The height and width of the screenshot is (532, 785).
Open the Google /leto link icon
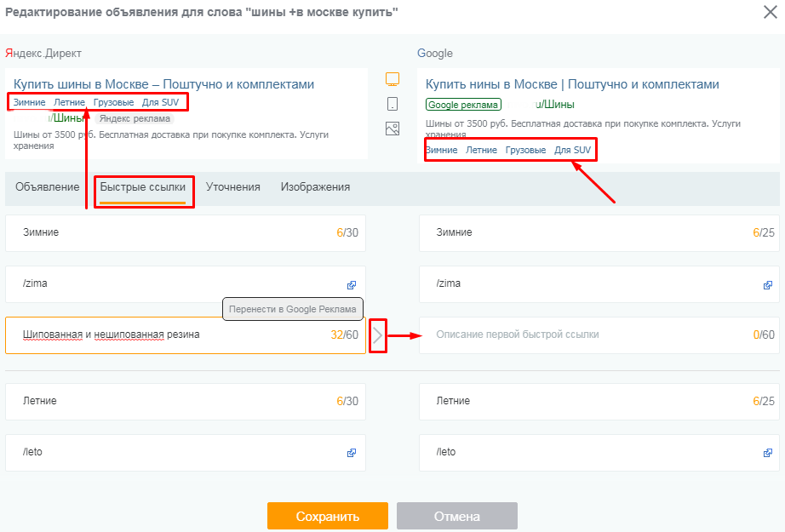point(767,453)
